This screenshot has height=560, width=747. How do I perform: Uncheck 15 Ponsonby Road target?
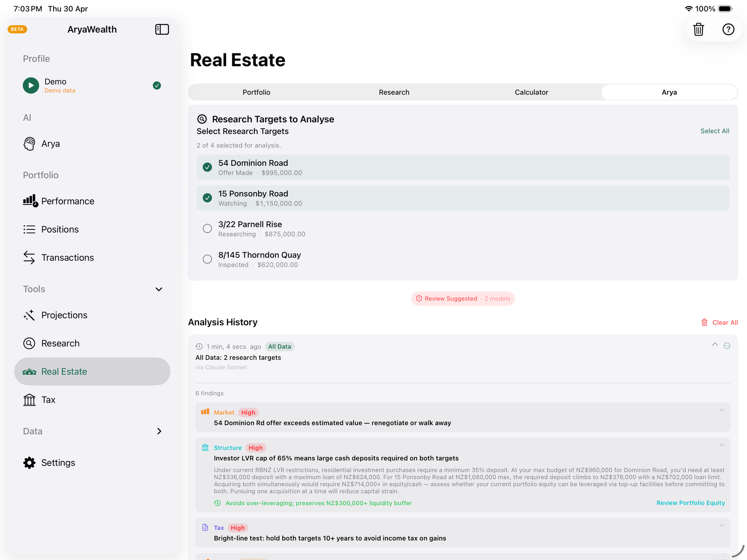[207, 198]
